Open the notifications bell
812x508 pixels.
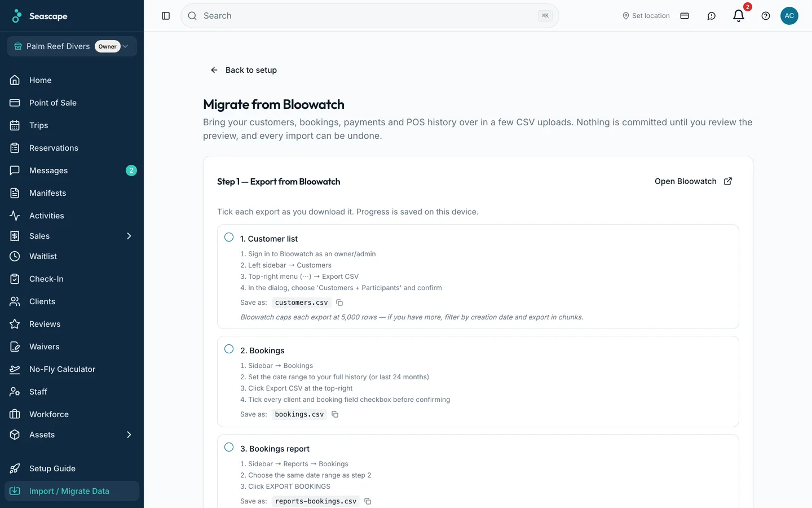[x=739, y=16]
